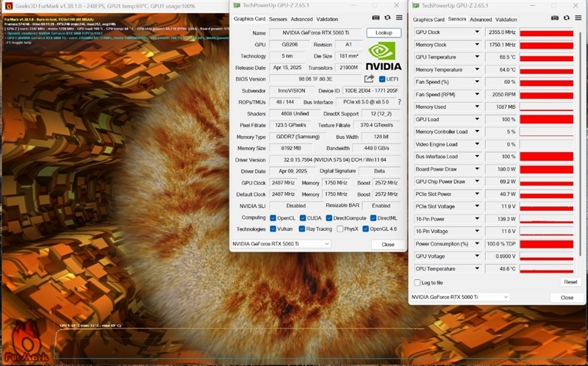Click the Name field showing GeForce RTX 5060 Ti
Image resolution: width=588 pixels, height=366 pixels.
pyautogui.click(x=316, y=32)
